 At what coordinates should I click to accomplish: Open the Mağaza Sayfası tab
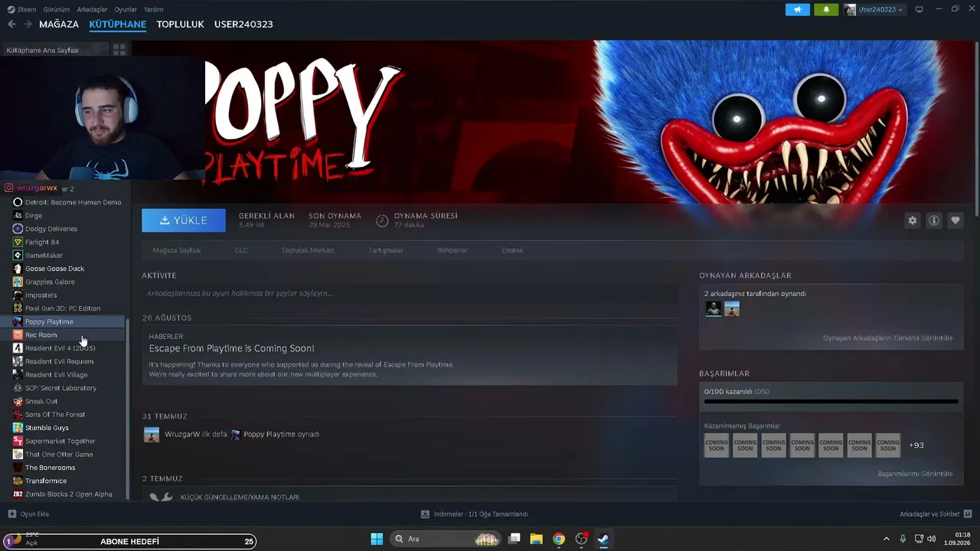point(177,250)
